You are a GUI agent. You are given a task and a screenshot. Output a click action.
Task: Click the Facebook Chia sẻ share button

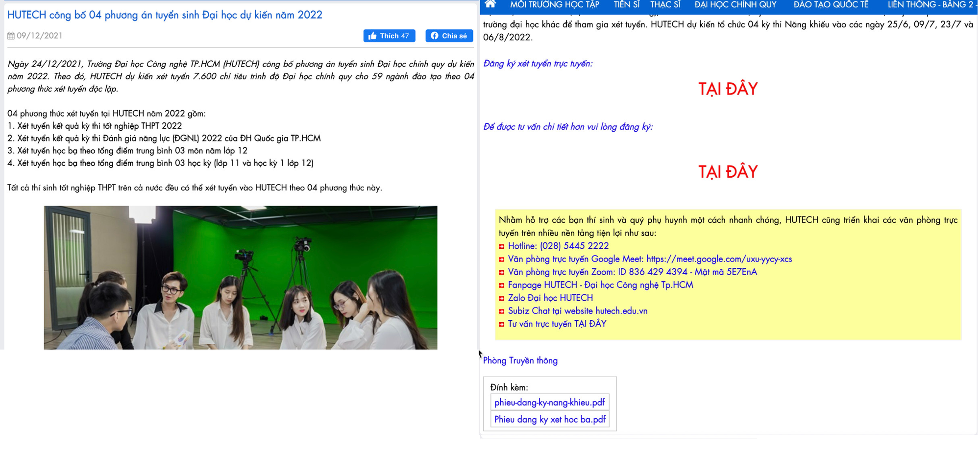[x=449, y=36]
